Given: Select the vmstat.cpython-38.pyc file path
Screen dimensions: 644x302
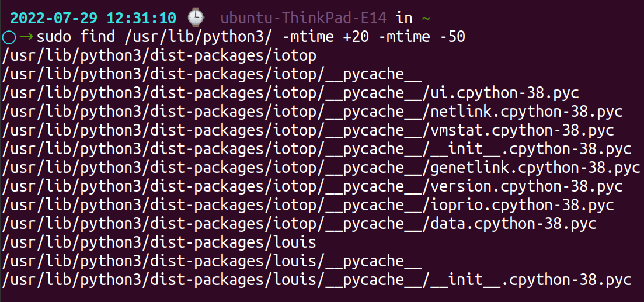Looking at the screenshot, I should pyautogui.click(x=308, y=130).
